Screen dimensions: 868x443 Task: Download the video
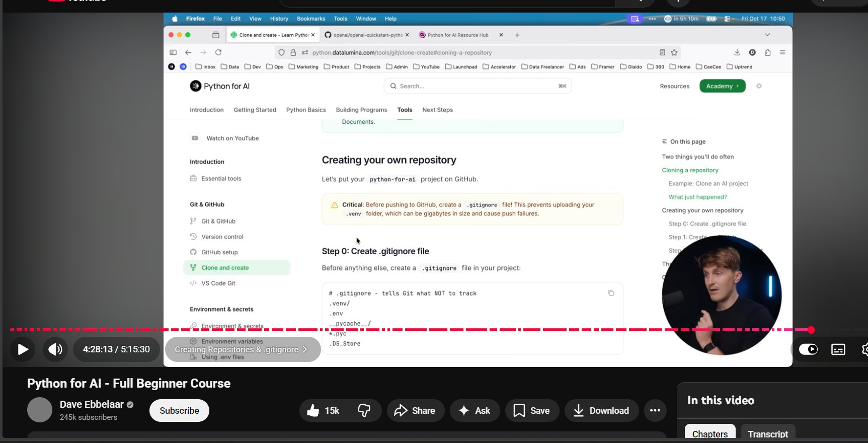click(x=602, y=411)
